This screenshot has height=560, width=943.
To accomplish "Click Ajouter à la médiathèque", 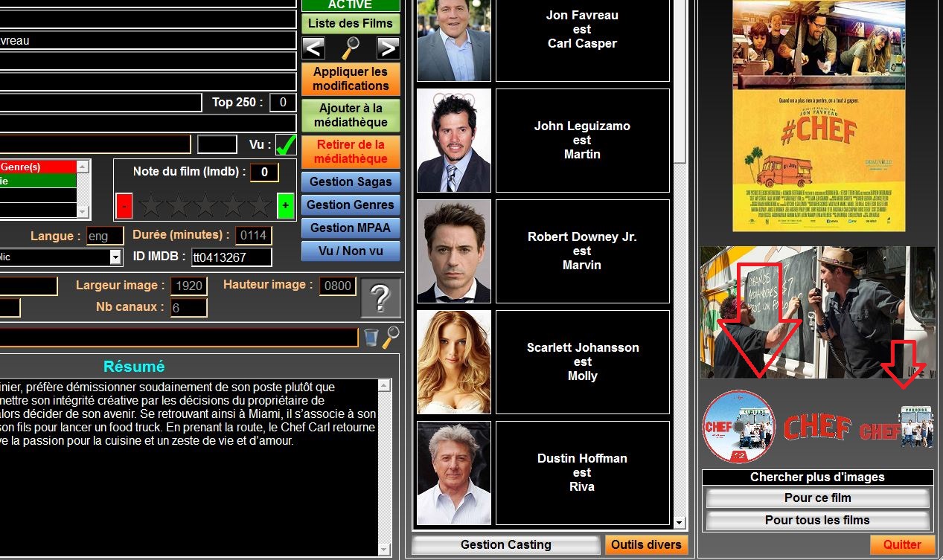I will (x=351, y=115).
